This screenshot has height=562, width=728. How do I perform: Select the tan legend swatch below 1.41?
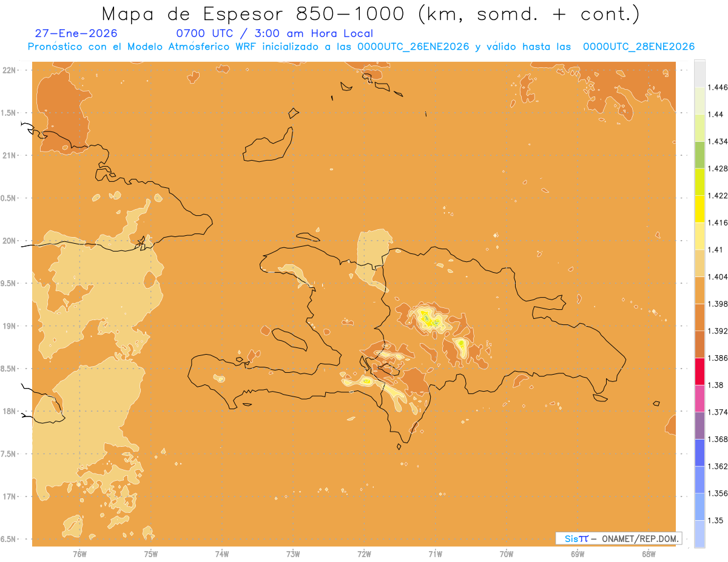[699, 263]
